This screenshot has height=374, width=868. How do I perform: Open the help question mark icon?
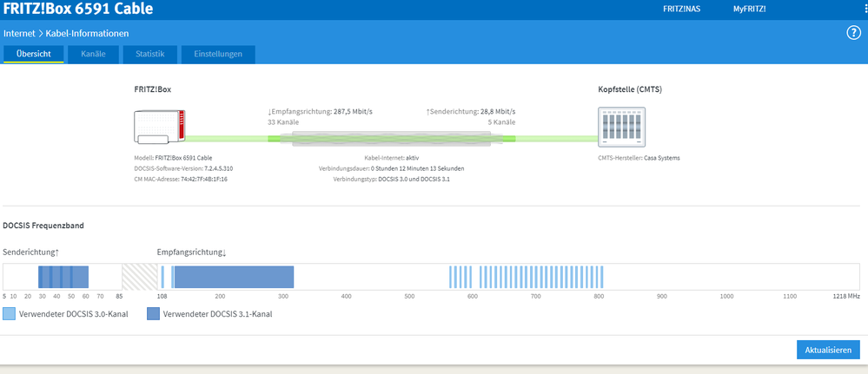[852, 33]
